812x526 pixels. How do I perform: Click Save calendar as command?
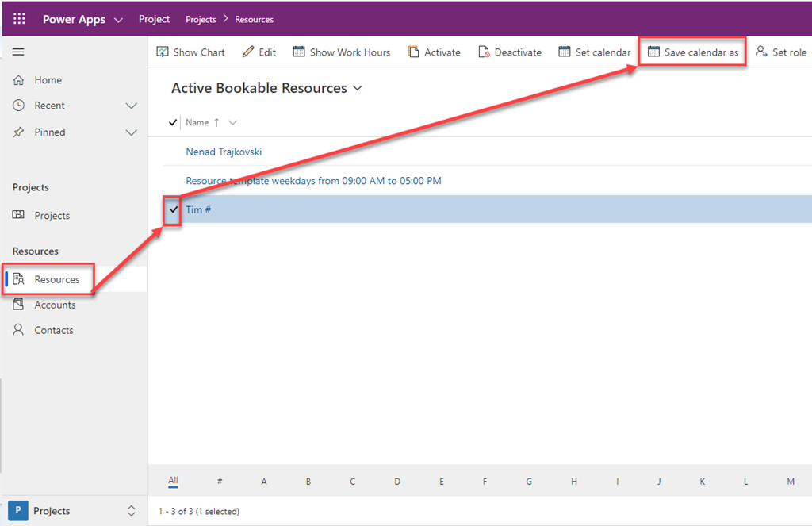693,52
